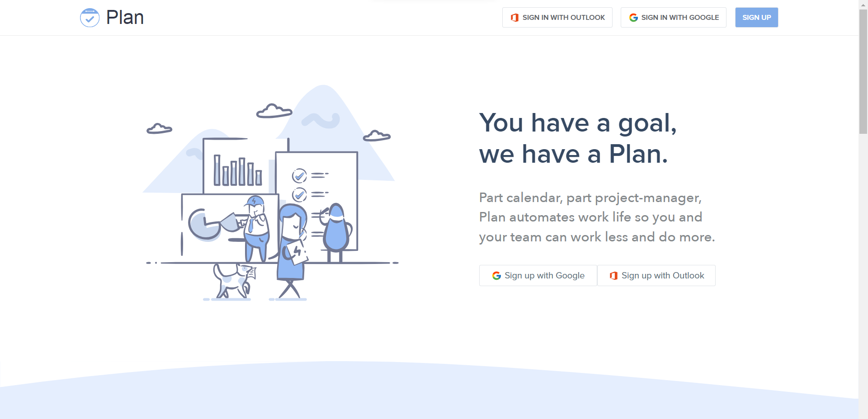This screenshot has height=419, width=868.
Task: Click the Google G icon in header
Action: [633, 18]
